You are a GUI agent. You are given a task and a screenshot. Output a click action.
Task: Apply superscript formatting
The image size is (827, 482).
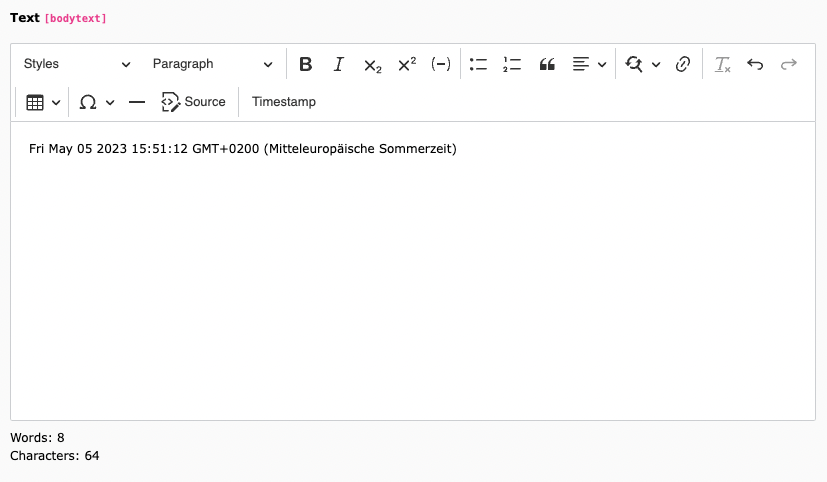click(407, 64)
